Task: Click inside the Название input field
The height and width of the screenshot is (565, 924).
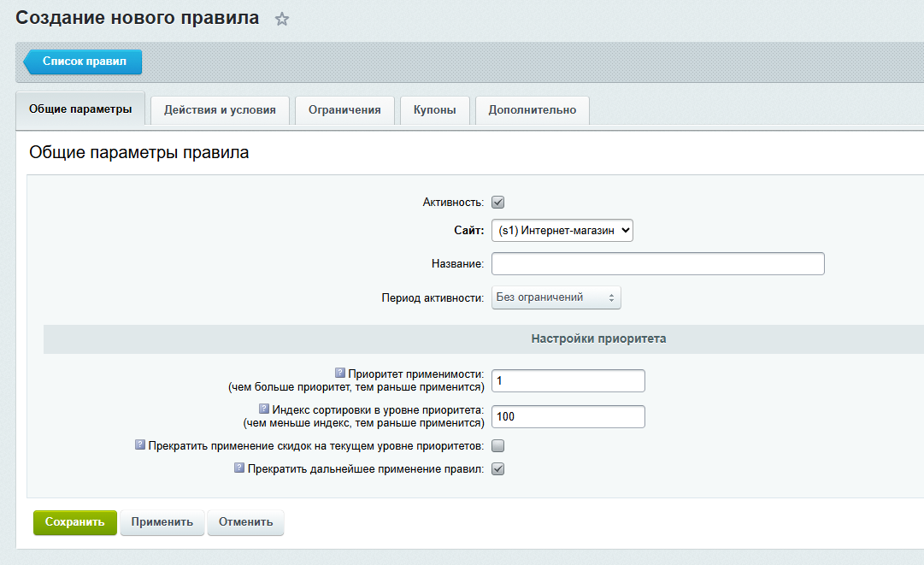Action: (656, 263)
